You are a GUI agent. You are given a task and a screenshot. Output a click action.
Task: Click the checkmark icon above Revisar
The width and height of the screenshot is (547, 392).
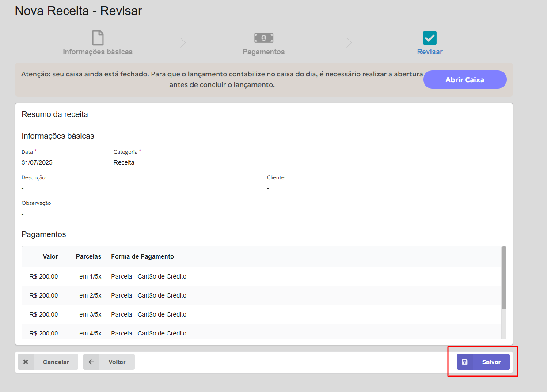tap(429, 38)
